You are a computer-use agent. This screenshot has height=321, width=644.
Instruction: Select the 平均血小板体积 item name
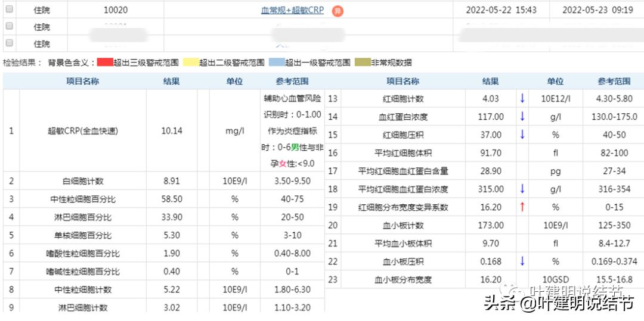tap(403, 243)
